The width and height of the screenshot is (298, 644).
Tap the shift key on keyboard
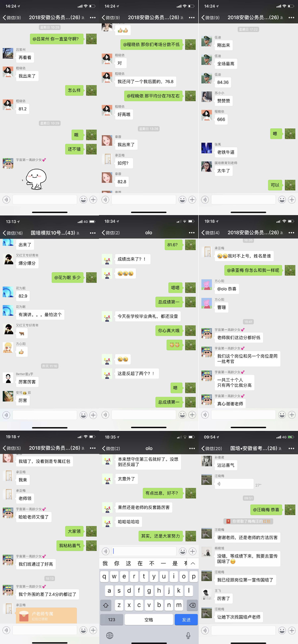[106, 605]
